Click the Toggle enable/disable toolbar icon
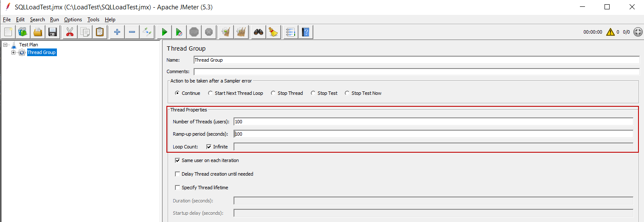 (147, 32)
